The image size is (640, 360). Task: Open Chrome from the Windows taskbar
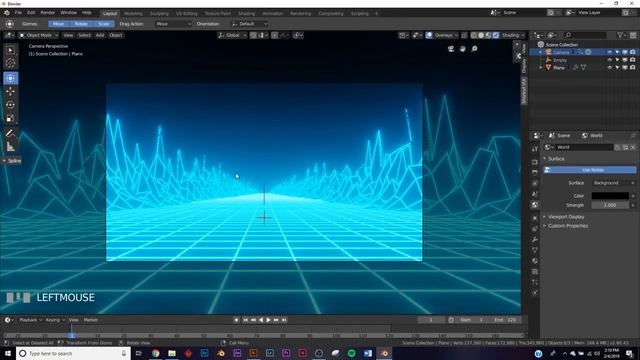point(156,353)
